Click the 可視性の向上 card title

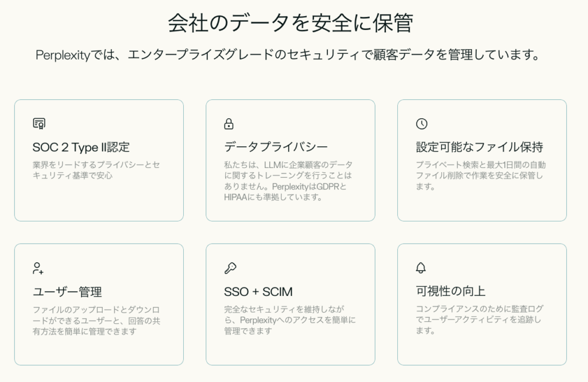click(451, 292)
